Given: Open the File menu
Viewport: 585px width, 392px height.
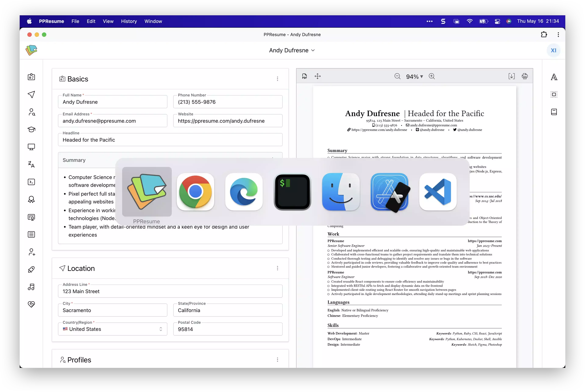Looking at the screenshot, I should click(75, 21).
